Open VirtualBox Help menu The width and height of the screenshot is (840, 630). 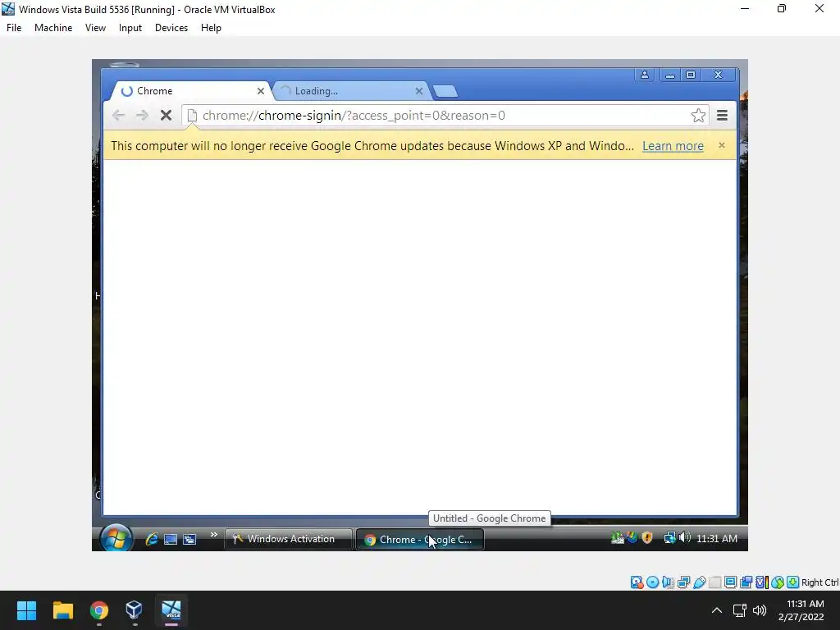[x=211, y=28]
